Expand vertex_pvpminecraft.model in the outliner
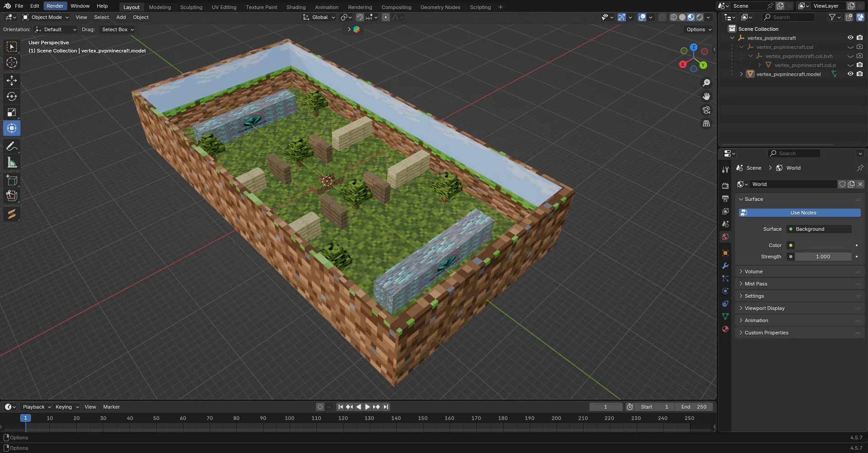 741,74
